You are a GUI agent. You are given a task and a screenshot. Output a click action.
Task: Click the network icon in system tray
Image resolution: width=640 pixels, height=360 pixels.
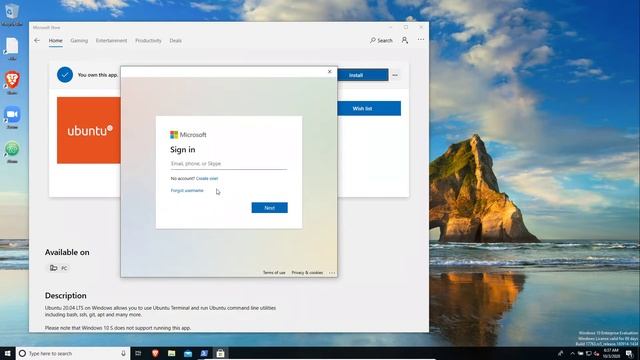point(589,353)
